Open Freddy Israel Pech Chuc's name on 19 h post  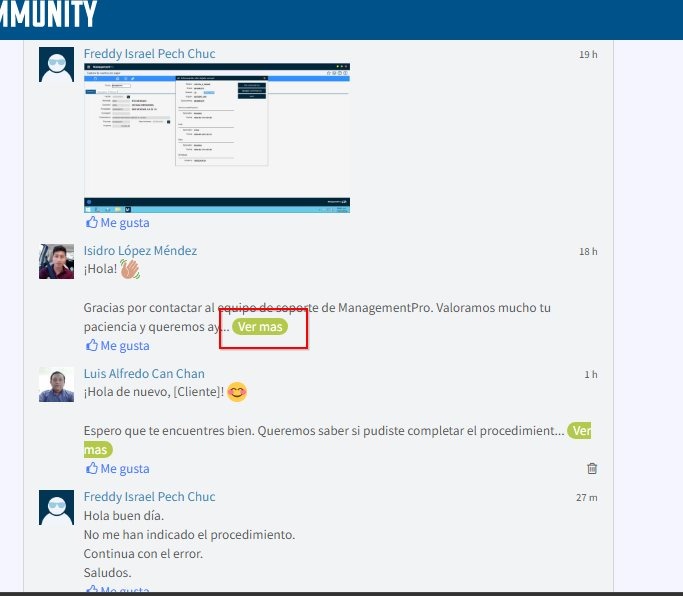[149, 54]
